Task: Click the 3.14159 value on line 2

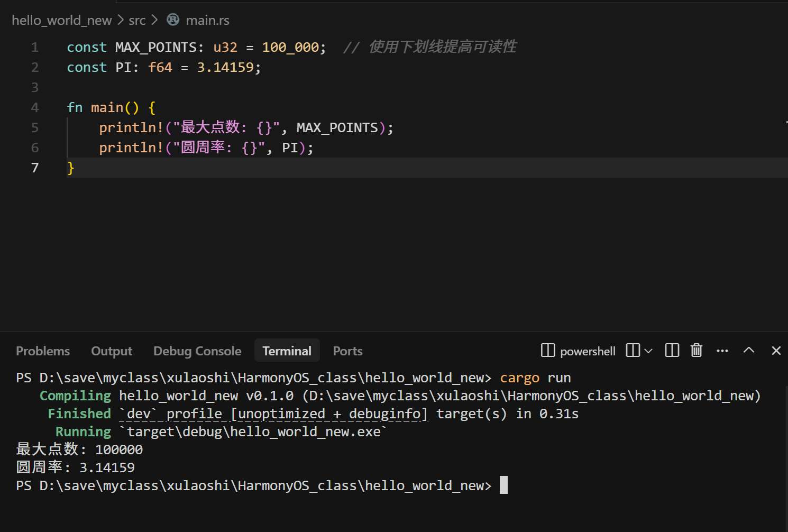Action: [x=225, y=68]
